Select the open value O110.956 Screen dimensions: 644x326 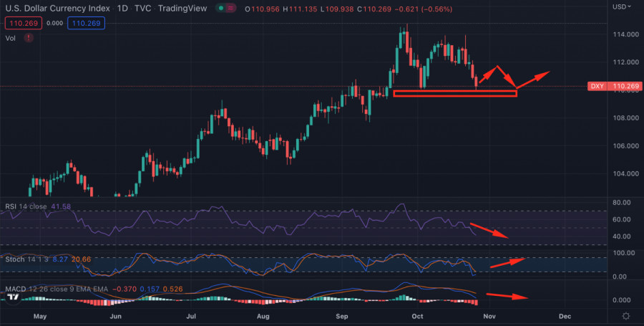coord(263,9)
